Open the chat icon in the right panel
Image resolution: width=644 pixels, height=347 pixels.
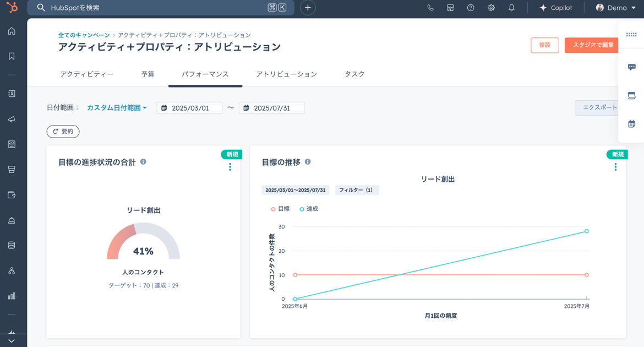click(631, 67)
